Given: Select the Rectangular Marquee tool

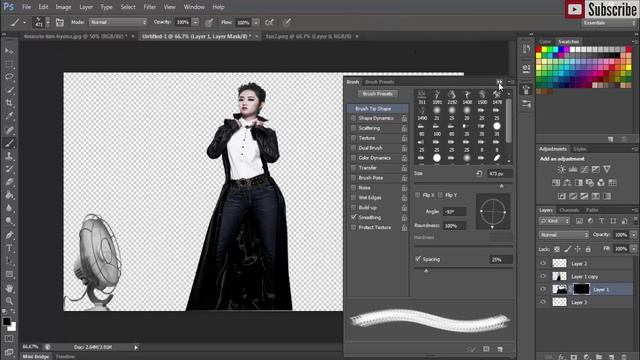Looking at the screenshot, I should click(x=9, y=64).
